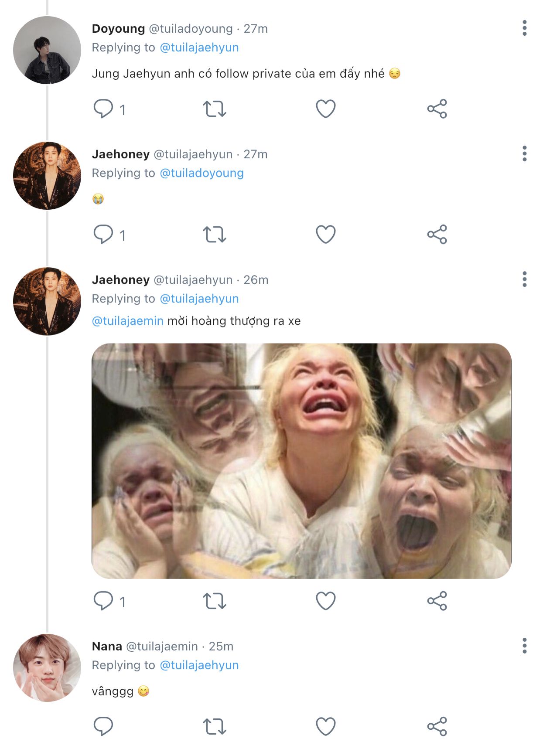Reply to Doyoung's tweet
The height and width of the screenshot is (742, 560).
coord(103,109)
